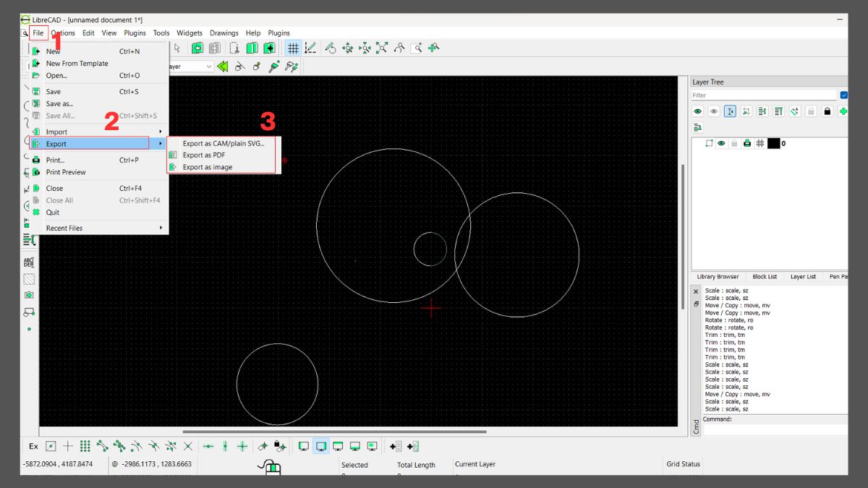The height and width of the screenshot is (488, 868).
Task: Click the zoom panning icon
Action: point(434,48)
